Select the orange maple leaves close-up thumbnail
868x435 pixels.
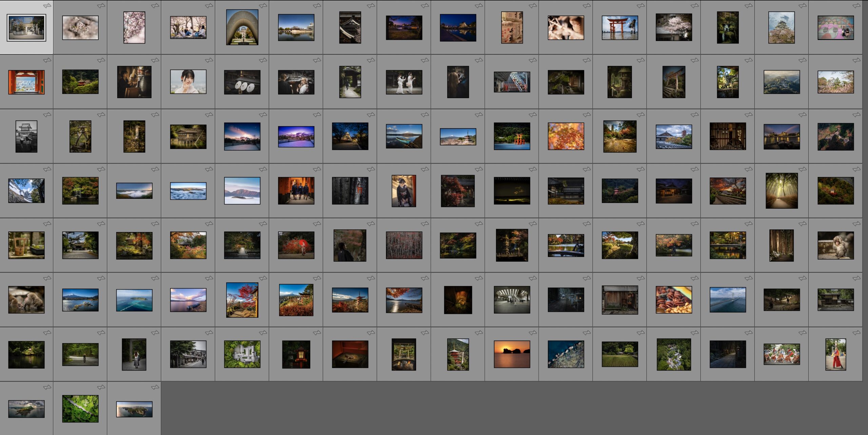[566, 136]
